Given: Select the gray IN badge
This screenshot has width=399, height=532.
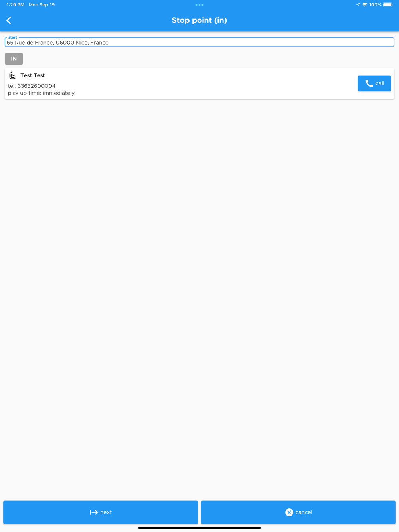Looking at the screenshot, I should pyautogui.click(x=14, y=59).
